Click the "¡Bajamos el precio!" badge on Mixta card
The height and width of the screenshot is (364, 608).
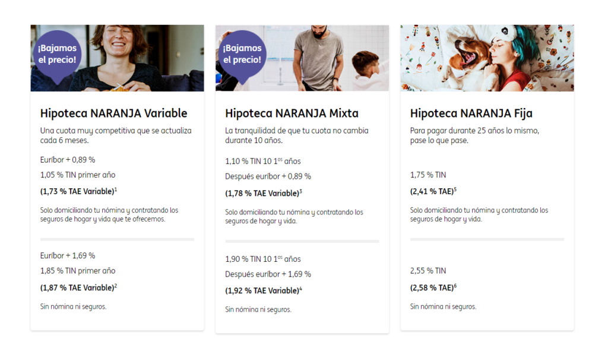(242, 54)
